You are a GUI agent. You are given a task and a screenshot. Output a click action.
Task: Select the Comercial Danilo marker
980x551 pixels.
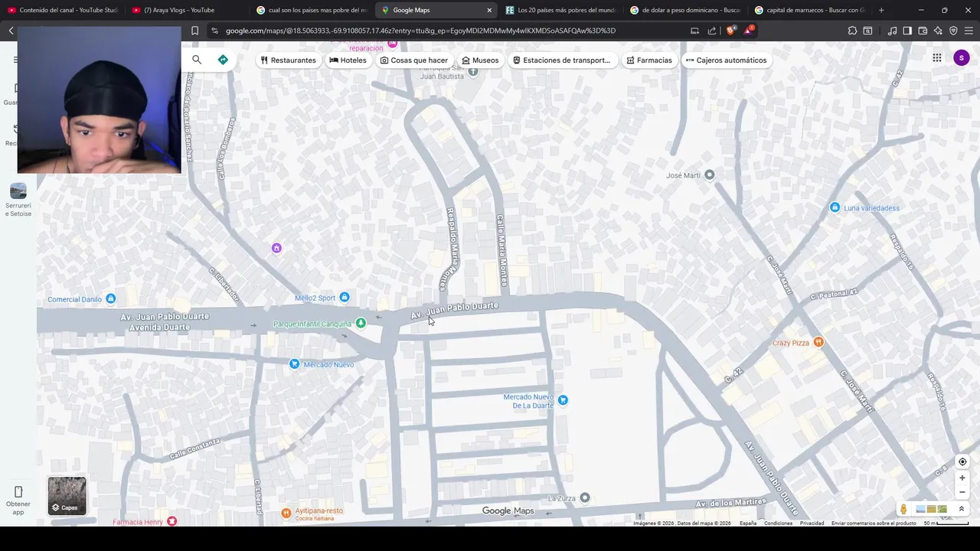point(111,299)
